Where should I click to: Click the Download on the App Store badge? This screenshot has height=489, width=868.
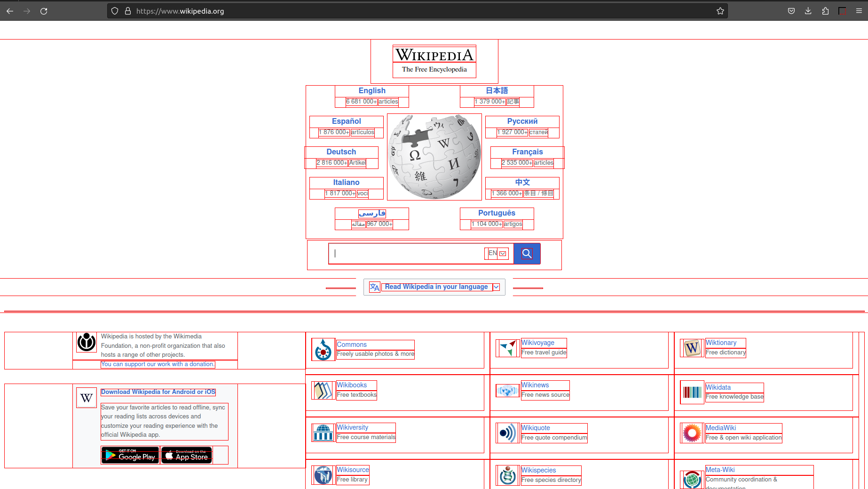tap(187, 455)
